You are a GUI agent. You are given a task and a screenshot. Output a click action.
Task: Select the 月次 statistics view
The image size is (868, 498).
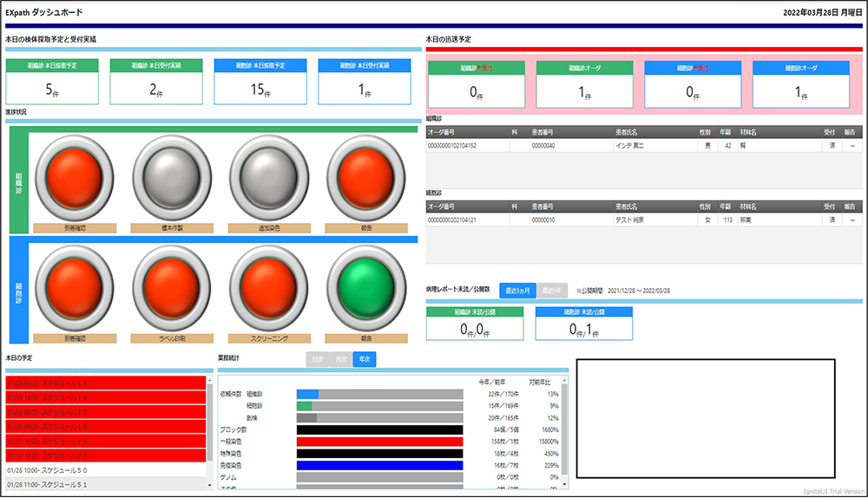[x=340, y=359]
